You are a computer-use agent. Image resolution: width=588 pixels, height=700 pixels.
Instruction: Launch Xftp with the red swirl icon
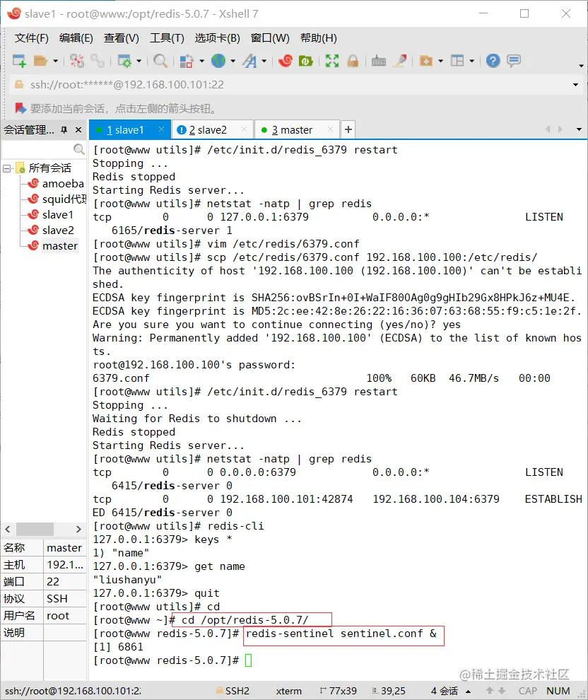285,61
